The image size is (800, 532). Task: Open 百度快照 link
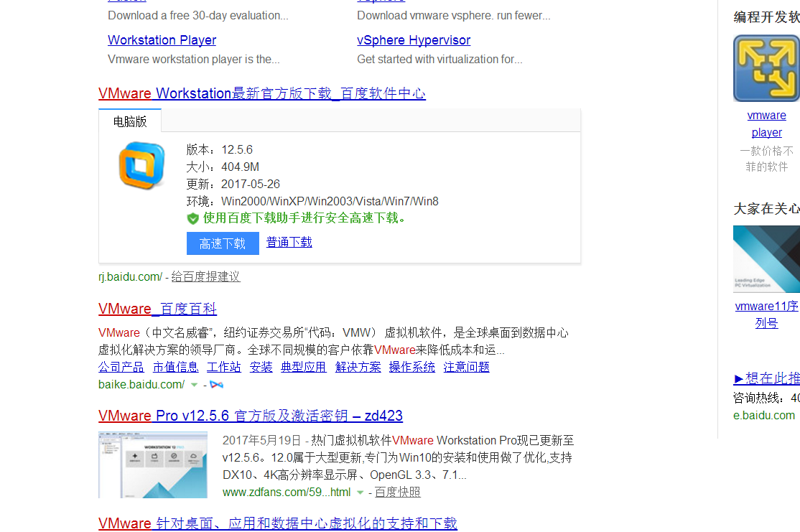click(x=397, y=493)
